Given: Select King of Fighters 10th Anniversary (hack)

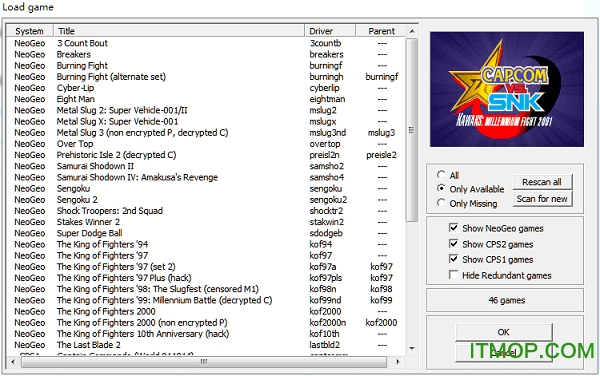Looking at the screenshot, I should click(206, 334).
